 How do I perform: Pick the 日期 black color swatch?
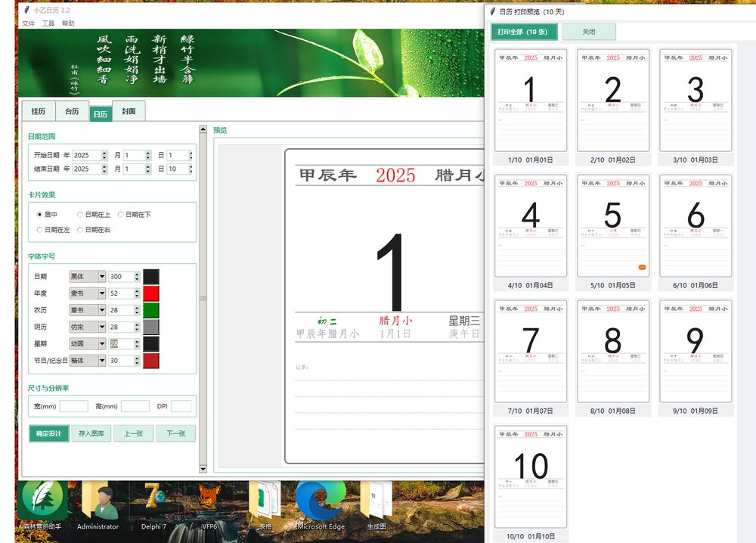point(151,276)
